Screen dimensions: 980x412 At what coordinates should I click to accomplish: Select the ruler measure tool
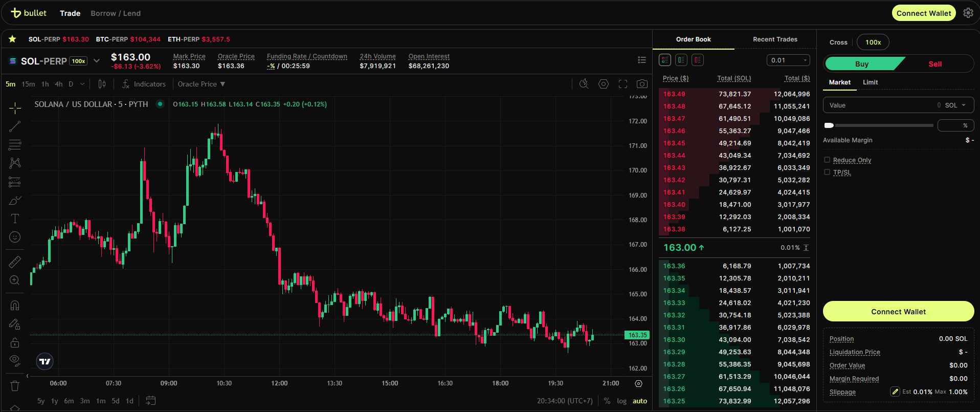click(x=15, y=262)
